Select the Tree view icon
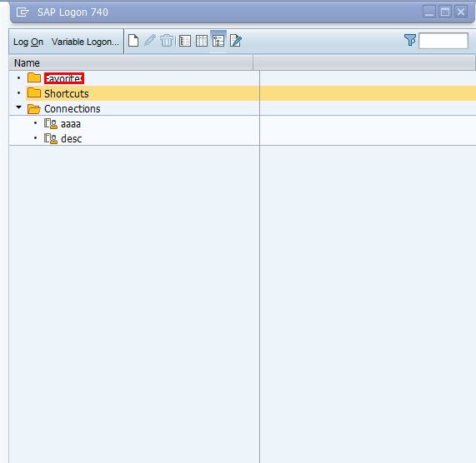 (x=218, y=41)
